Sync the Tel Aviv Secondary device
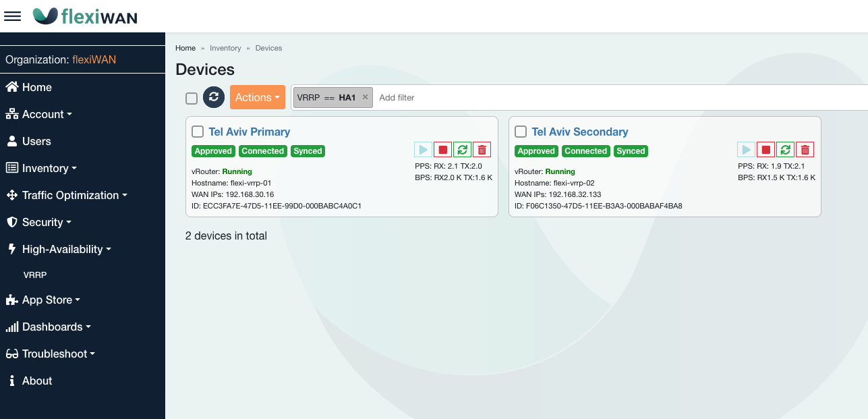The width and height of the screenshot is (868, 419). (785, 150)
